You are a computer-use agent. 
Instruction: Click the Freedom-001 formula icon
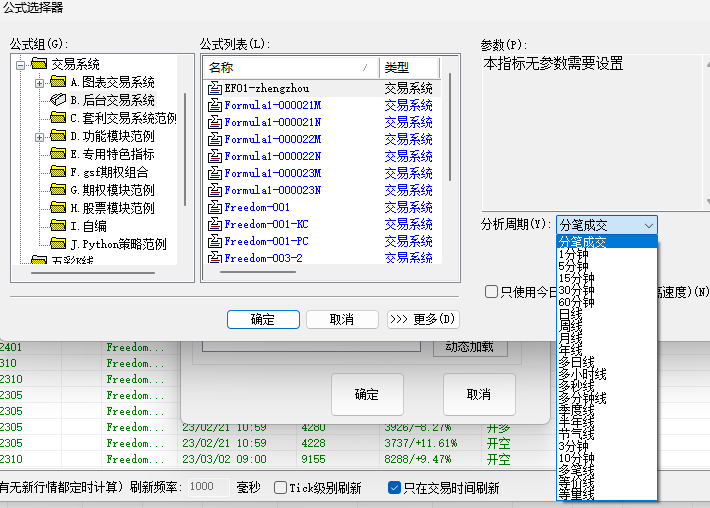(214, 207)
